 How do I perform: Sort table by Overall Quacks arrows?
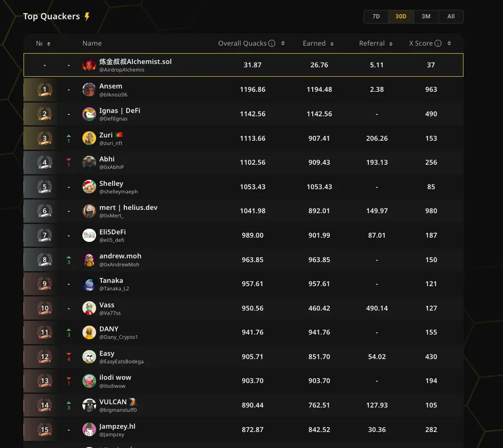tap(283, 43)
